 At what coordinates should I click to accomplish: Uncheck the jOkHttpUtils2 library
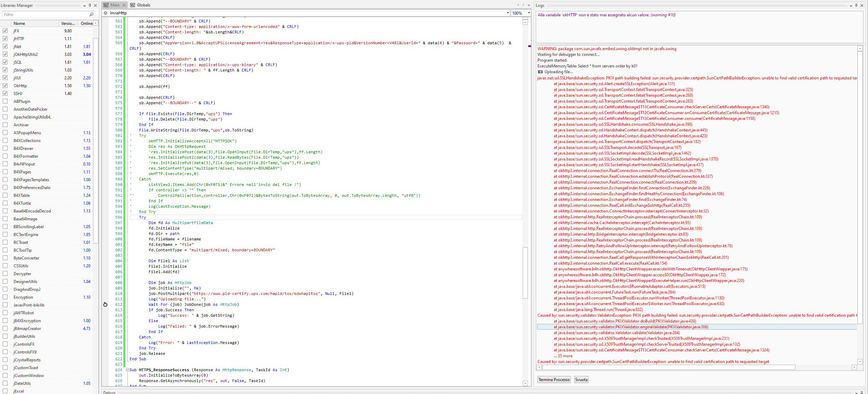[x=5, y=54]
